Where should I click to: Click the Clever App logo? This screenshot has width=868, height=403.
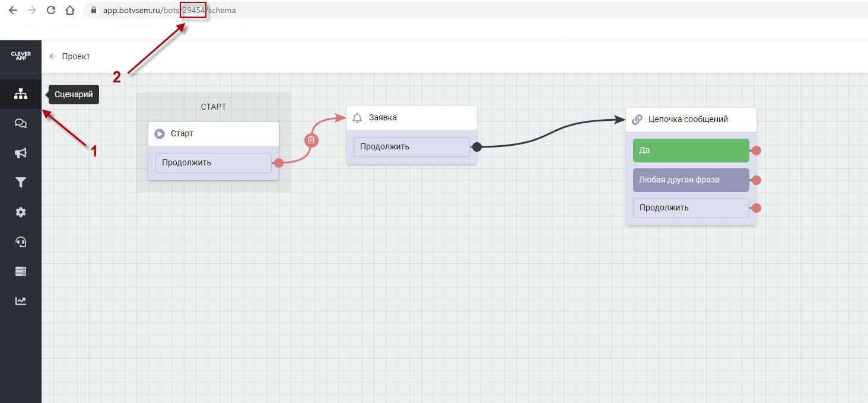pyautogui.click(x=21, y=56)
